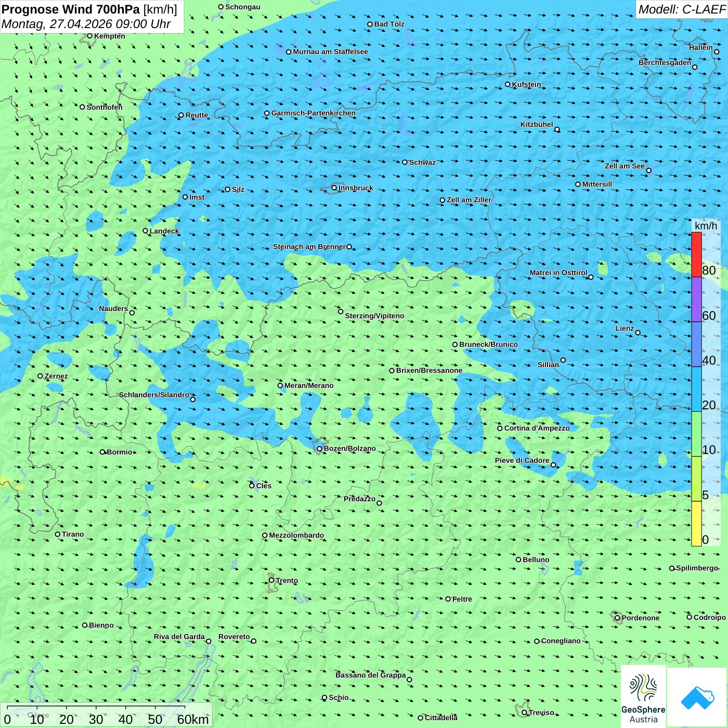The height and width of the screenshot is (728, 728).
Task: Click the 'Pieve di Cadore' label
Action: 522,460
